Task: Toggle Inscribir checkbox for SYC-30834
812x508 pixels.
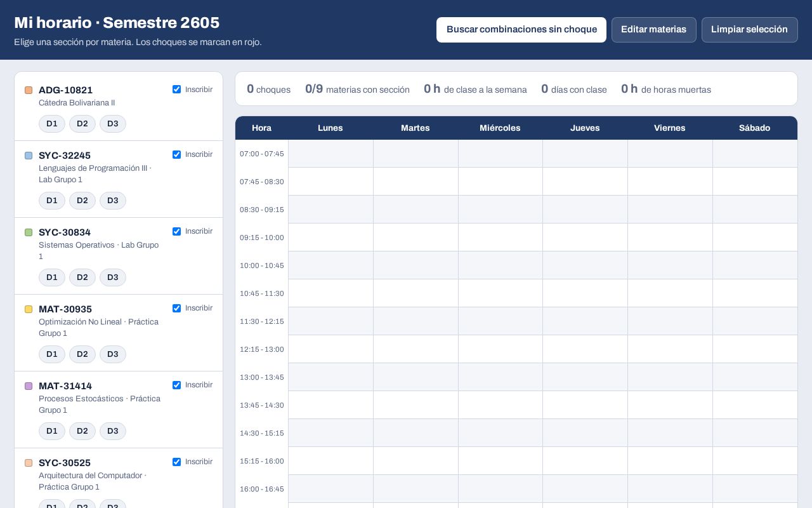Action: coord(176,231)
